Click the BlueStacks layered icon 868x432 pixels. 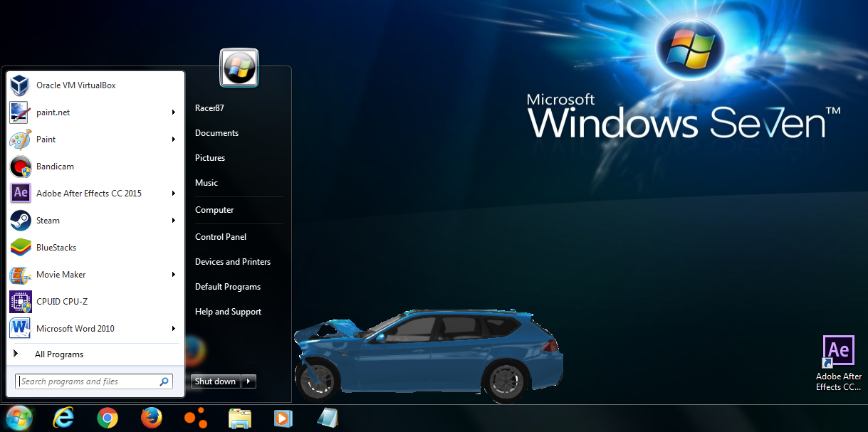point(21,248)
